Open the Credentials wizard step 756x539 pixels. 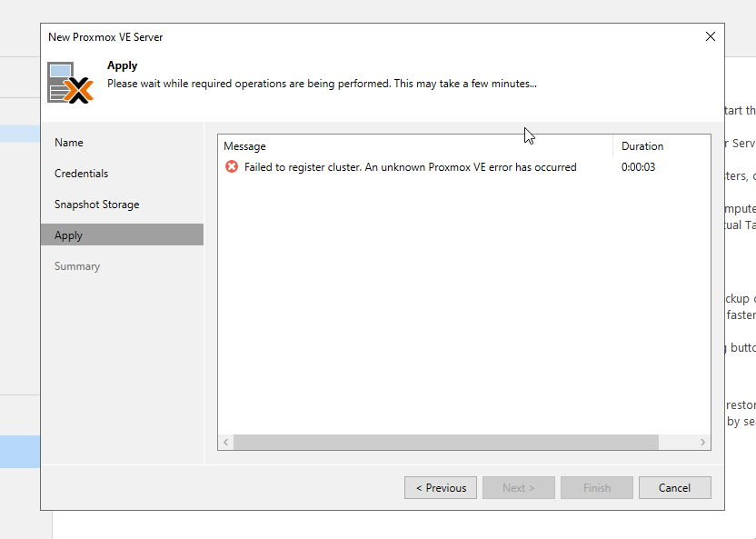coord(122,174)
